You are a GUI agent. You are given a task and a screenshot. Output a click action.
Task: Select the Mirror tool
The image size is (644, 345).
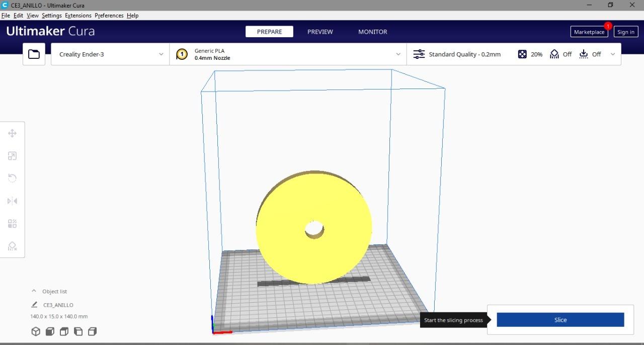(x=13, y=201)
